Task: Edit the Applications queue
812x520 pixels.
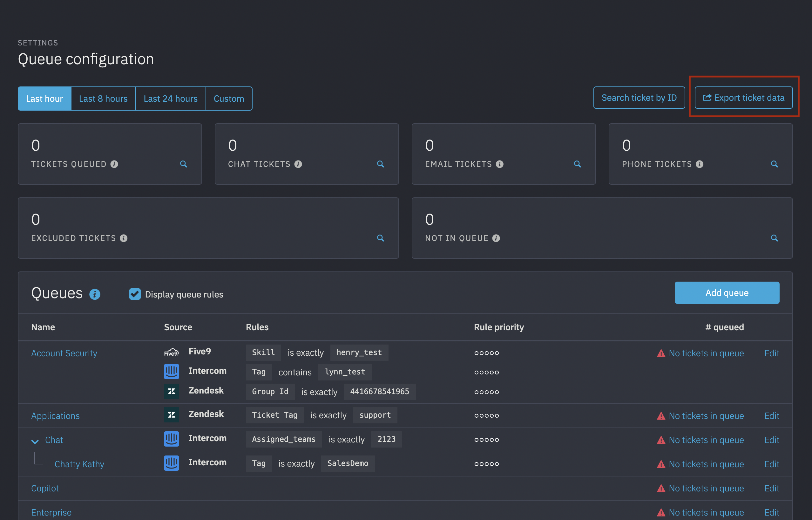Action: 772,416
